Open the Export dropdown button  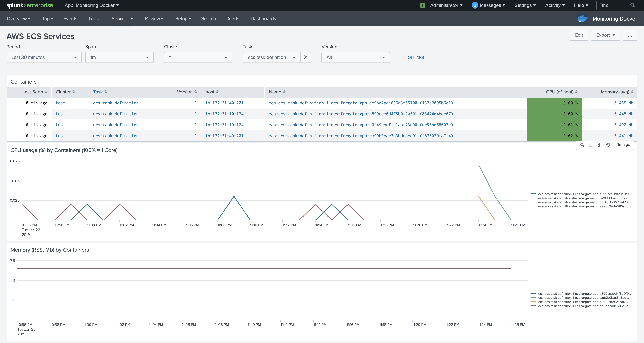(x=605, y=35)
